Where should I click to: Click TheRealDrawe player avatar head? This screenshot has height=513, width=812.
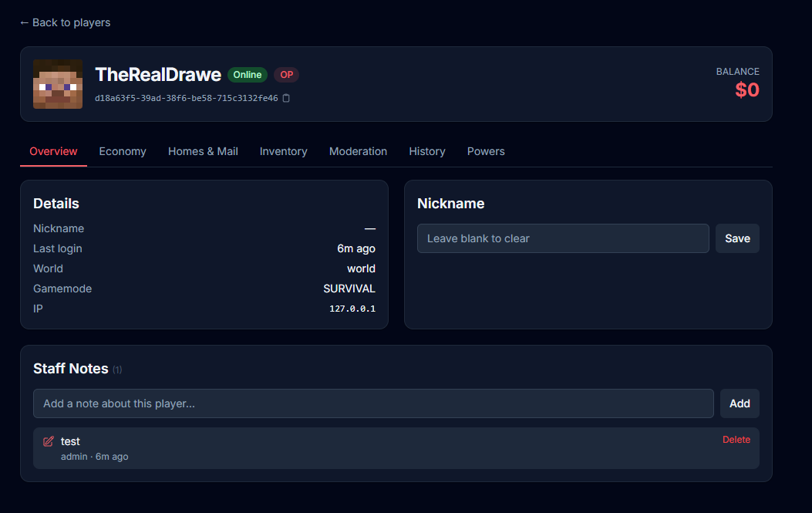point(58,84)
